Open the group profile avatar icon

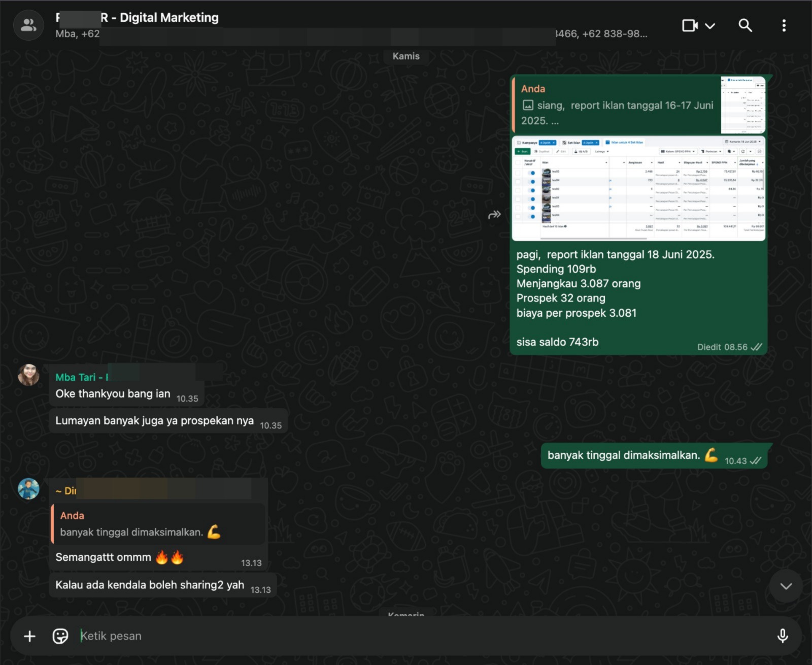point(28,25)
